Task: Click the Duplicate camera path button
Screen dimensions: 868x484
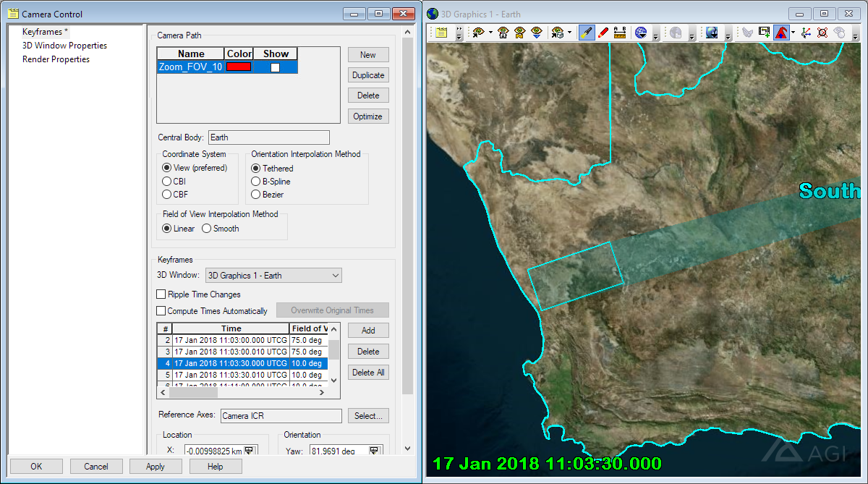Action: coord(368,75)
